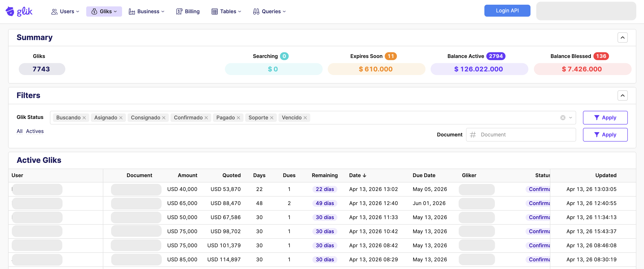
Task: Click the Users people icon
Action: (54, 11)
